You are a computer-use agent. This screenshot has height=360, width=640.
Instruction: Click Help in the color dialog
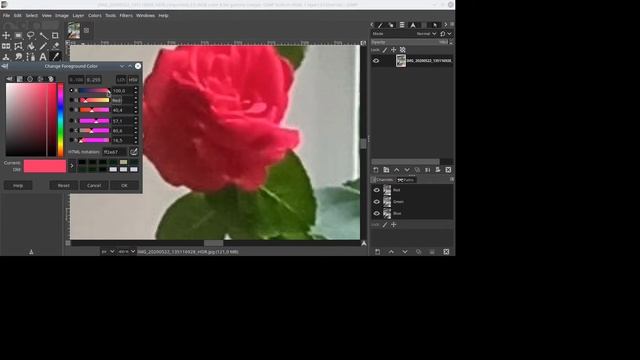pyautogui.click(x=18, y=186)
